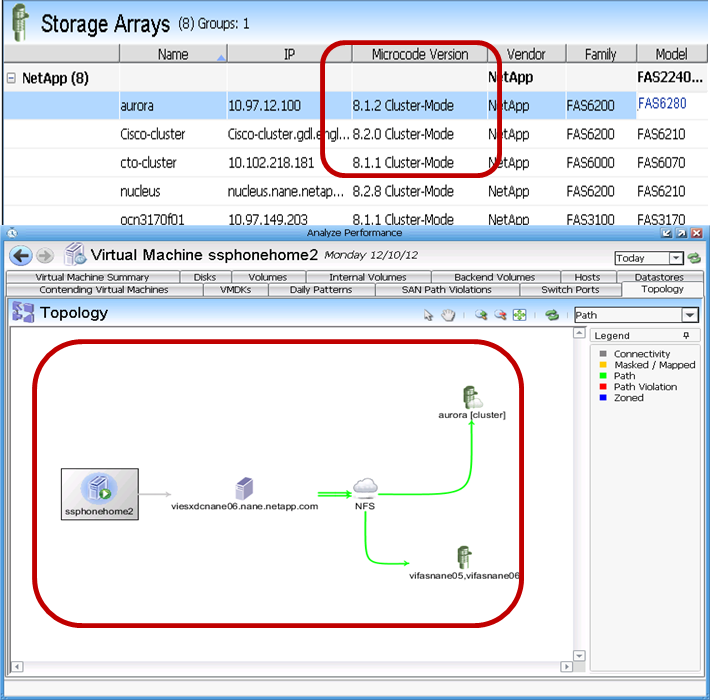Collapse the NetApp (8) group
Screen dimensions: 710x700
pos(11,78)
